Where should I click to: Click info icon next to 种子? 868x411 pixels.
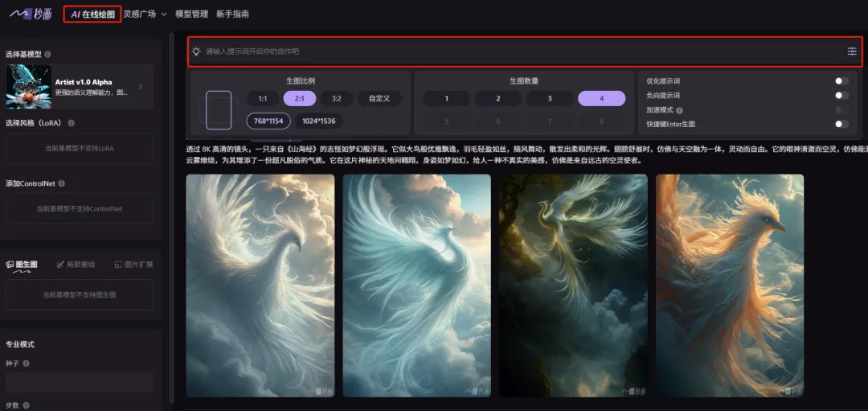tap(26, 364)
